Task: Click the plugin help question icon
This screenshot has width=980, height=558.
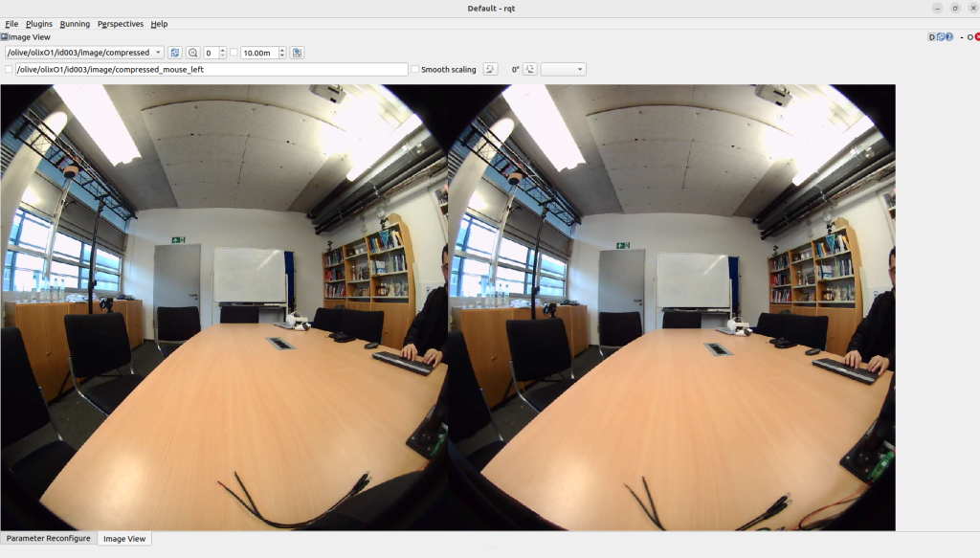Action: coord(951,37)
